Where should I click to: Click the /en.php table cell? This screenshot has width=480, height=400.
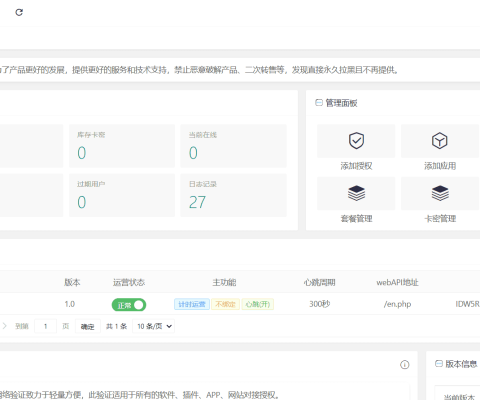point(397,304)
